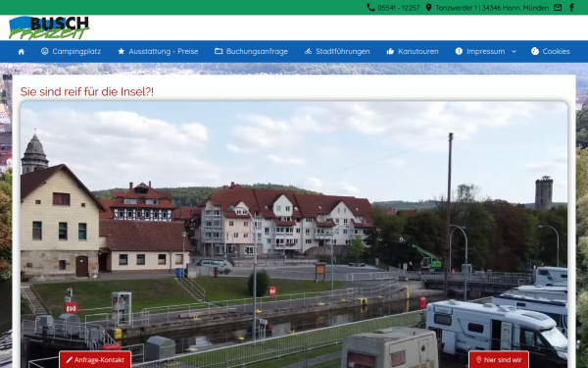Image resolution: width=588 pixels, height=368 pixels.
Task: Click the location pin icon in top bar
Action: 428,8
